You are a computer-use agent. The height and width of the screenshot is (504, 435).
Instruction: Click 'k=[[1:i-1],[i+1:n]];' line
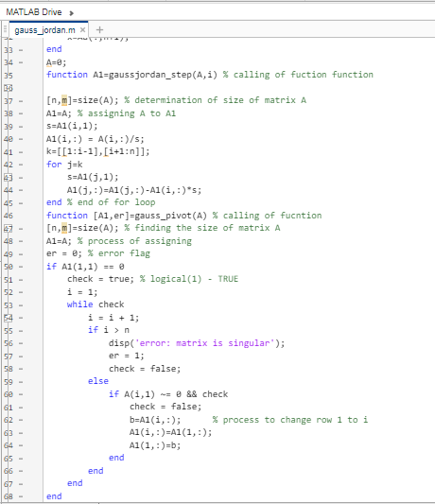[x=97, y=151]
